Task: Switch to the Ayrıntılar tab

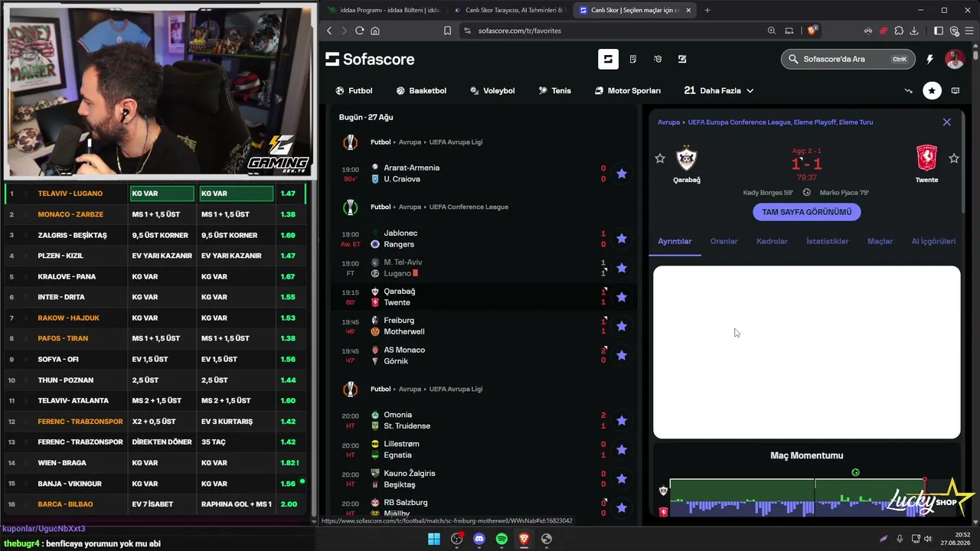Action: [675, 241]
